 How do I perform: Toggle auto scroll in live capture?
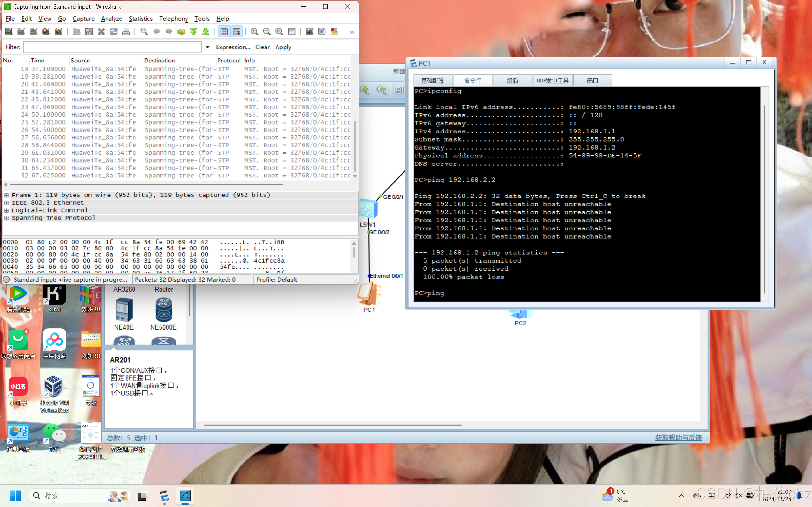(x=237, y=31)
